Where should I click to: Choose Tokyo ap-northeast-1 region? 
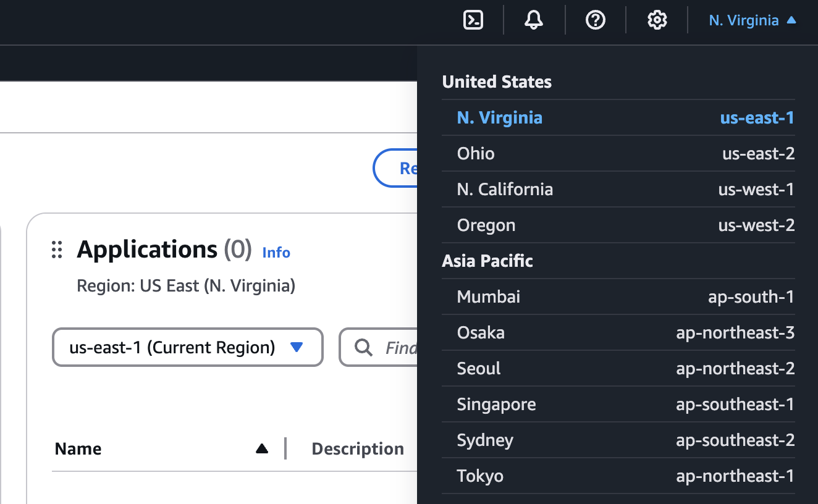click(x=618, y=476)
